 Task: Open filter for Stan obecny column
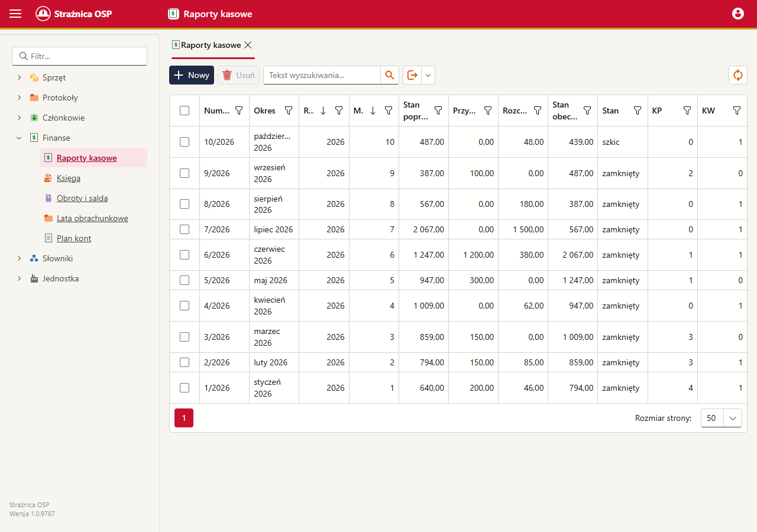click(x=587, y=111)
